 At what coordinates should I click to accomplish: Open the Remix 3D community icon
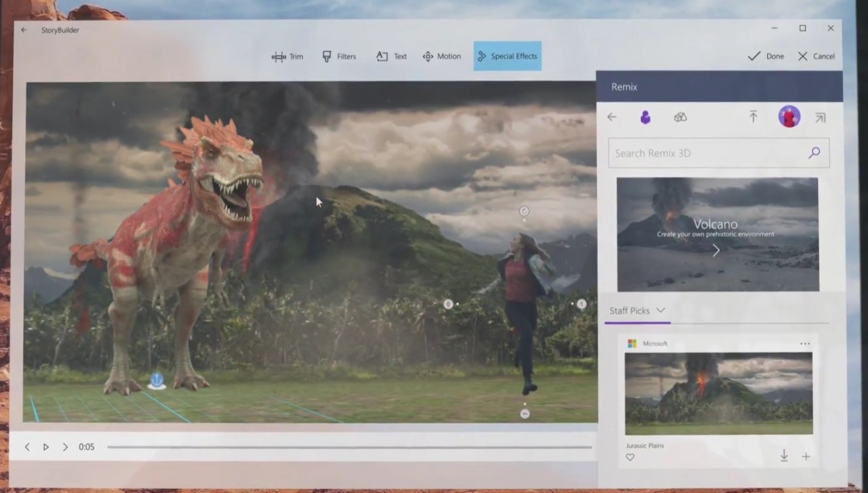pyautogui.click(x=680, y=117)
